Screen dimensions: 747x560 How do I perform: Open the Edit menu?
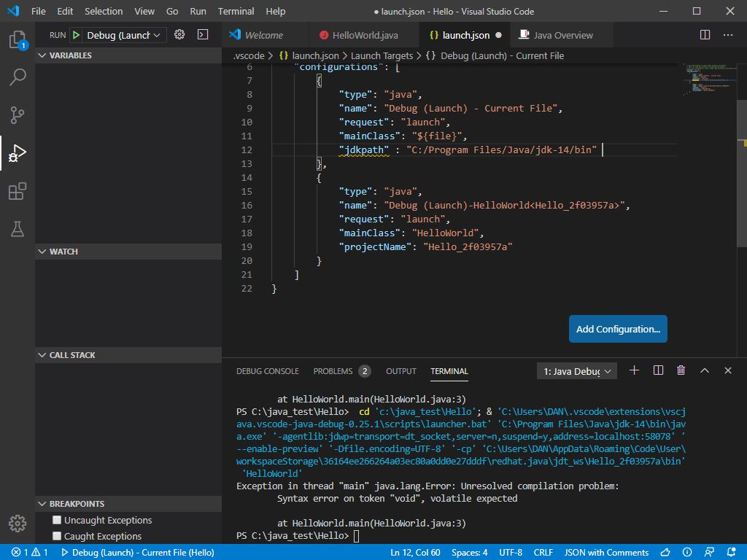[65, 11]
